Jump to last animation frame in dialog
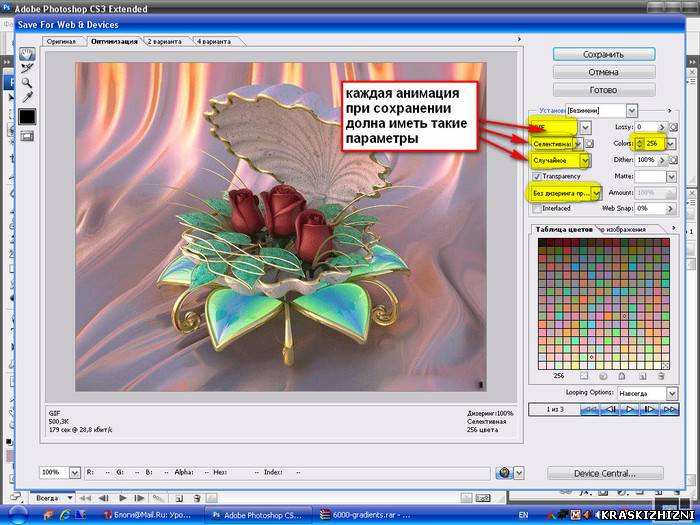Image resolution: width=700 pixels, height=525 pixels. [x=669, y=409]
